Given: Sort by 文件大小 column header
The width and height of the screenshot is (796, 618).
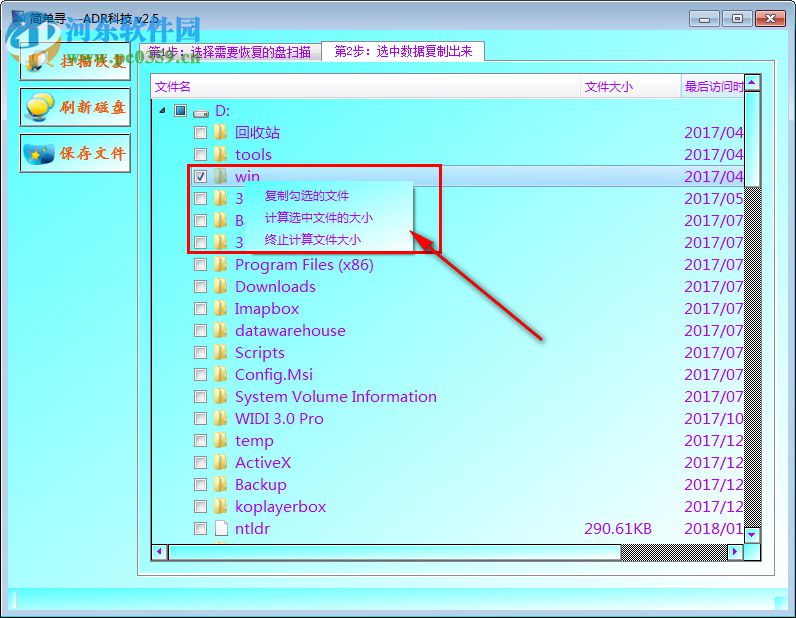Looking at the screenshot, I should [631, 86].
